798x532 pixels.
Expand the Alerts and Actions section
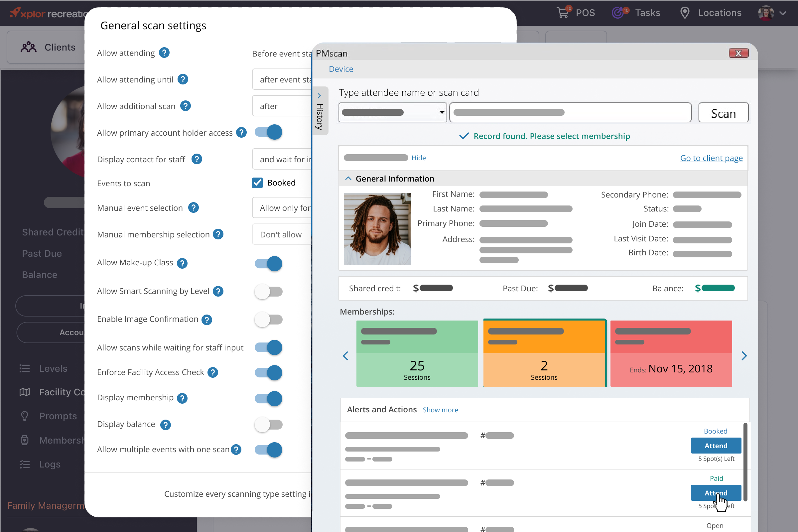(440, 409)
